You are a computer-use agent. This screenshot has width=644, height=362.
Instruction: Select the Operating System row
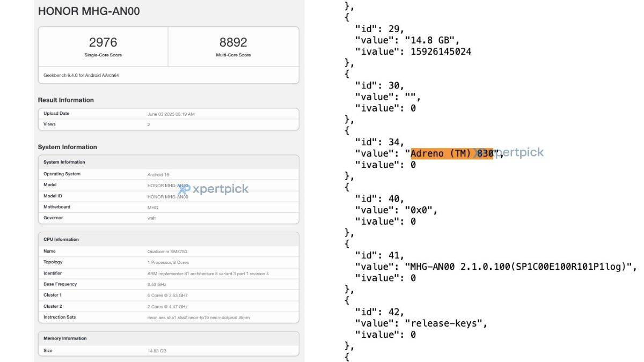pos(168,174)
